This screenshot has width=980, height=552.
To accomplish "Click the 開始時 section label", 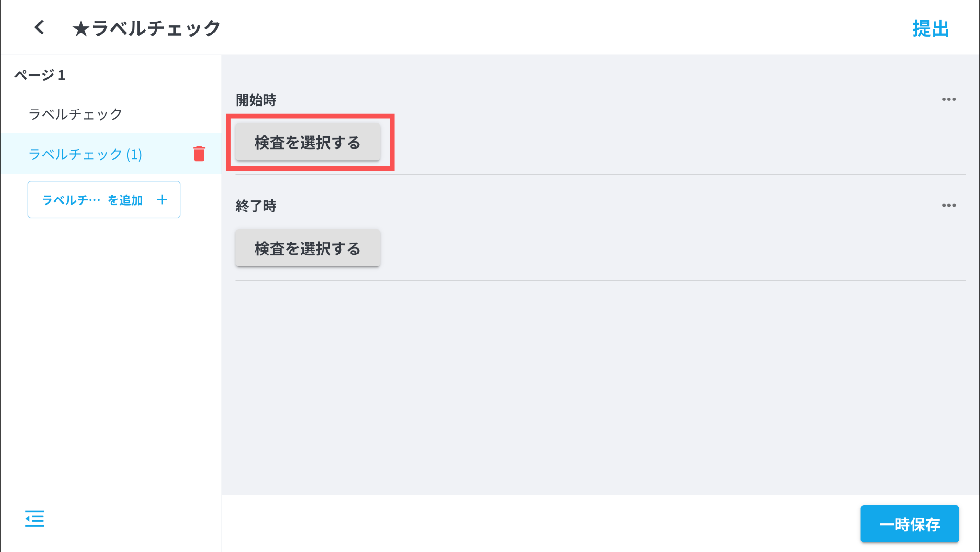I will coord(256,100).
